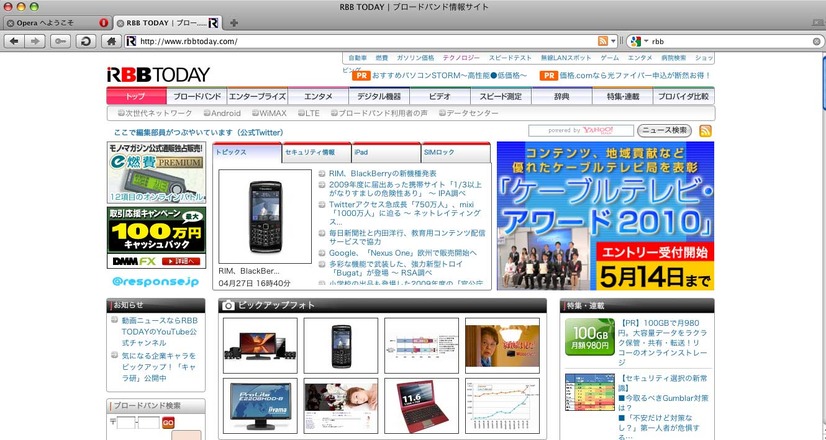The height and width of the screenshot is (440, 826).
Task: Select the ブロードバンド navigation tab
Action: (x=197, y=97)
